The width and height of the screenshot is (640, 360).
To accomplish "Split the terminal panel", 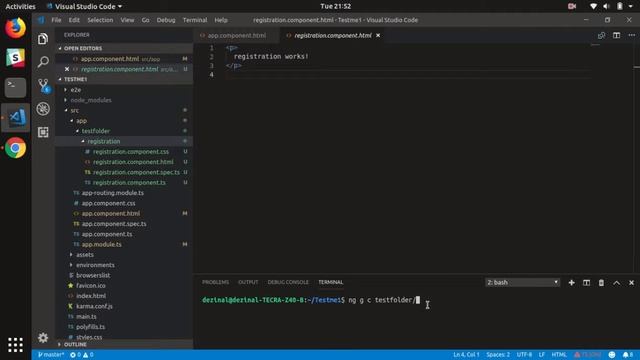I will (586, 282).
